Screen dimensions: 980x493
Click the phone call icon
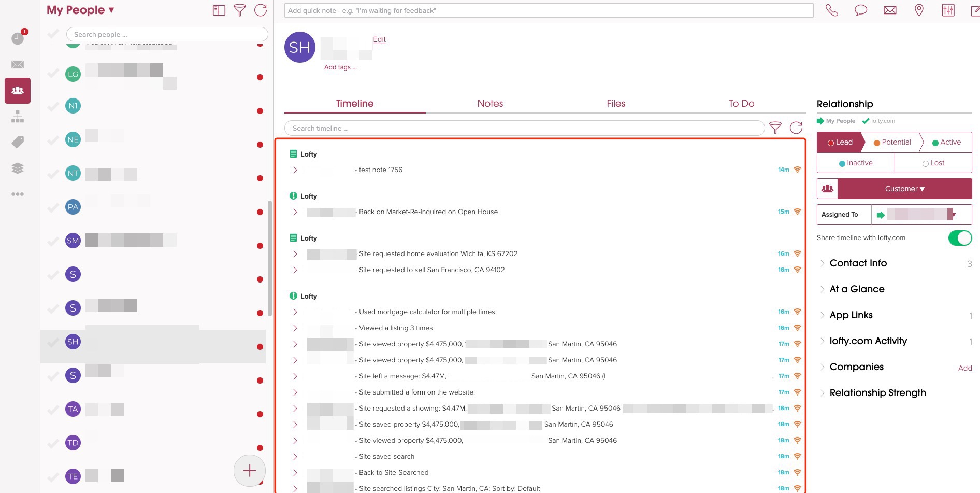(831, 10)
